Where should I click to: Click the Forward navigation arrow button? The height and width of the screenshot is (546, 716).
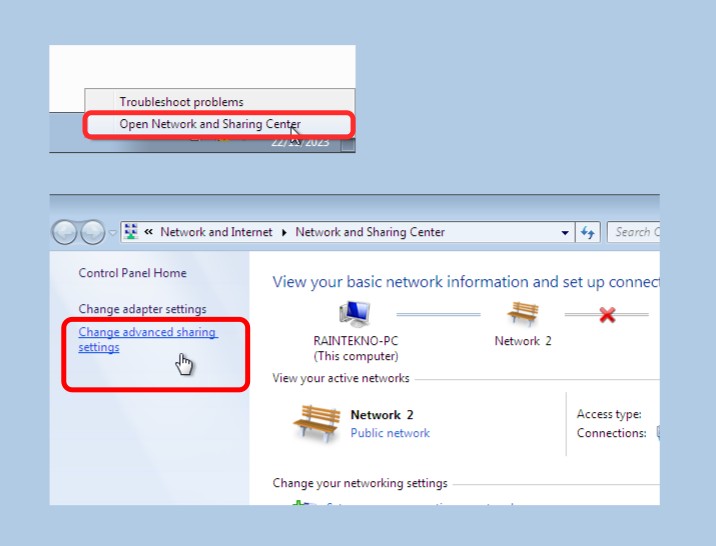pyautogui.click(x=92, y=232)
